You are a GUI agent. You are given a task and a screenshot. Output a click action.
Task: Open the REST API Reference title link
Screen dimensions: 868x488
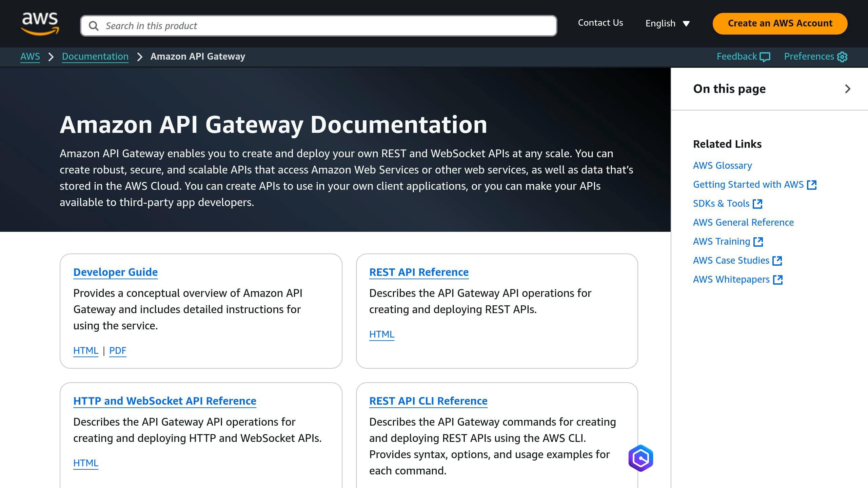click(419, 272)
